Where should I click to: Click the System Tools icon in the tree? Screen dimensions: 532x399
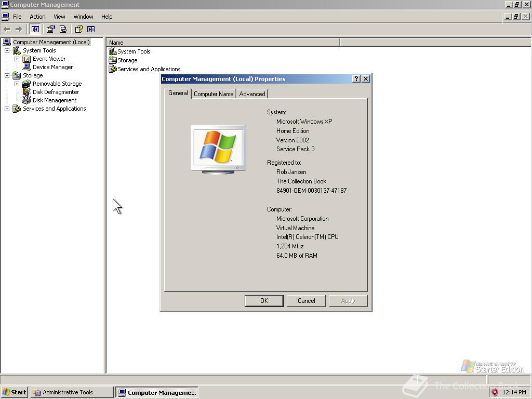click(x=17, y=50)
